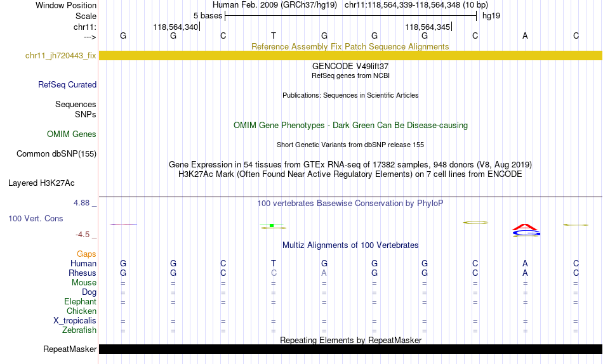Click the Chicken species row label
Viewport: 603px width, 364px height.
(x=81, y=311)
